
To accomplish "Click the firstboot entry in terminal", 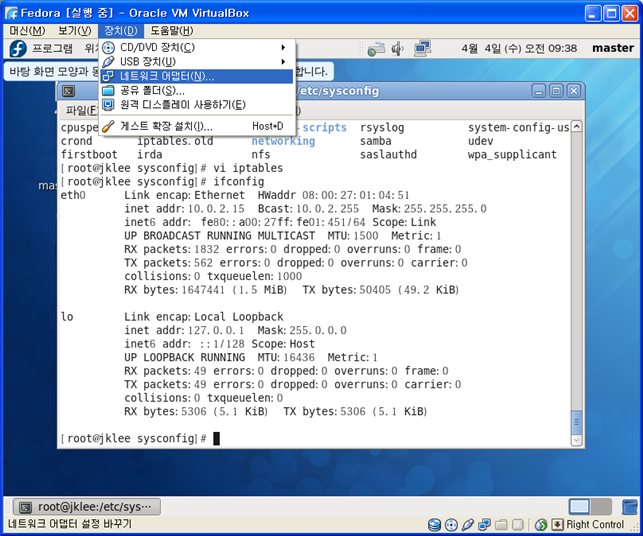I will pyautogui.click(x=89, y=155).
